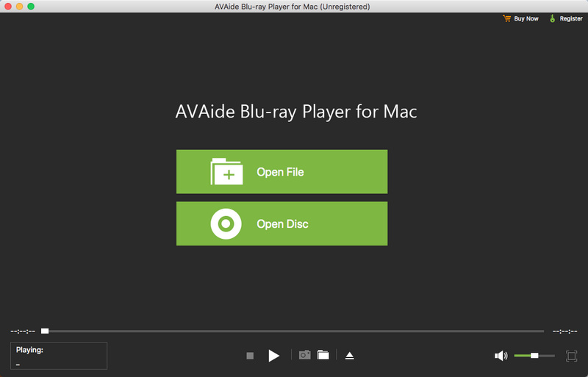Open the Register link

[x=565, y=18]
